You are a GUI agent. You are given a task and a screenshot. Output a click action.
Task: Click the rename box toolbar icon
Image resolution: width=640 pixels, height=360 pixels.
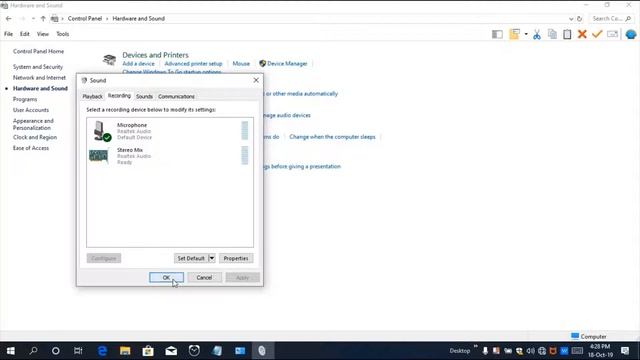click(613, 35)
